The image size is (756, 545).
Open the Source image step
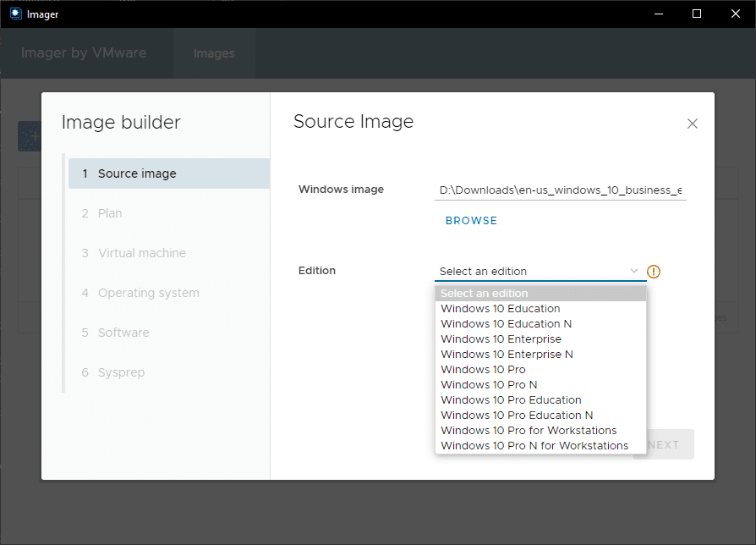pos(137,173)
